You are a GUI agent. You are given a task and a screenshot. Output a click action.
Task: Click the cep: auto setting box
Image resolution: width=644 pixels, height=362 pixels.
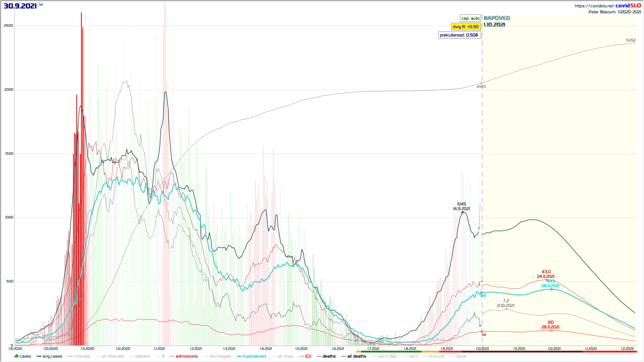tap(470, 18)
